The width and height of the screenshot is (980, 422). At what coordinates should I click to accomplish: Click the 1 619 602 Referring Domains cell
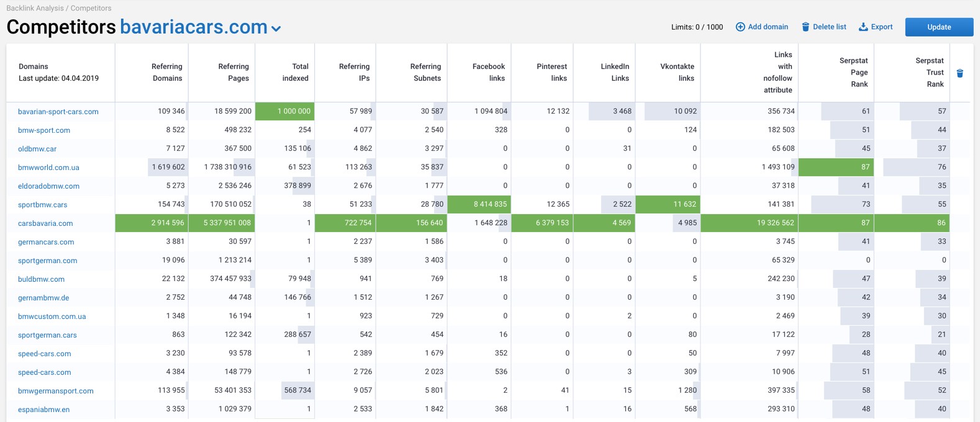point(152,167)
